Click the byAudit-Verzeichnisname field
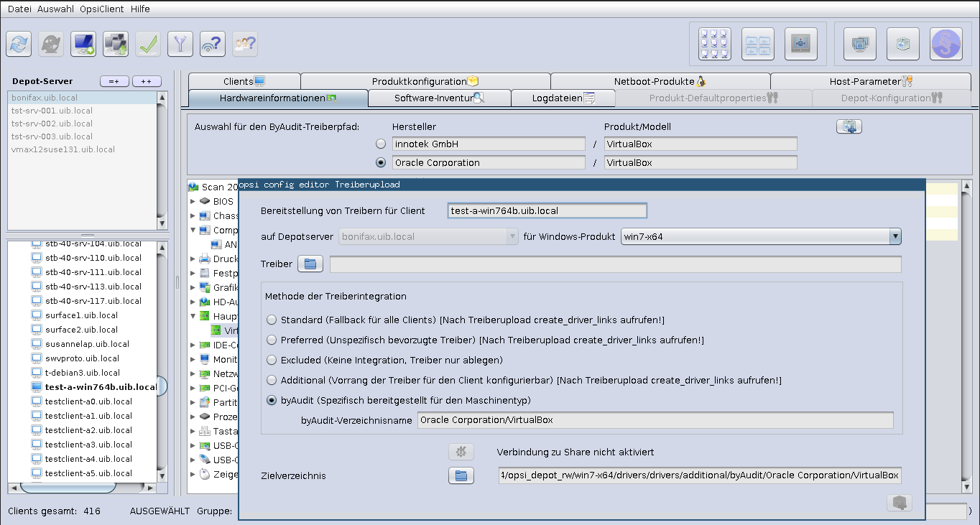This screenshot has width=980, height=525. click(655, 420)
